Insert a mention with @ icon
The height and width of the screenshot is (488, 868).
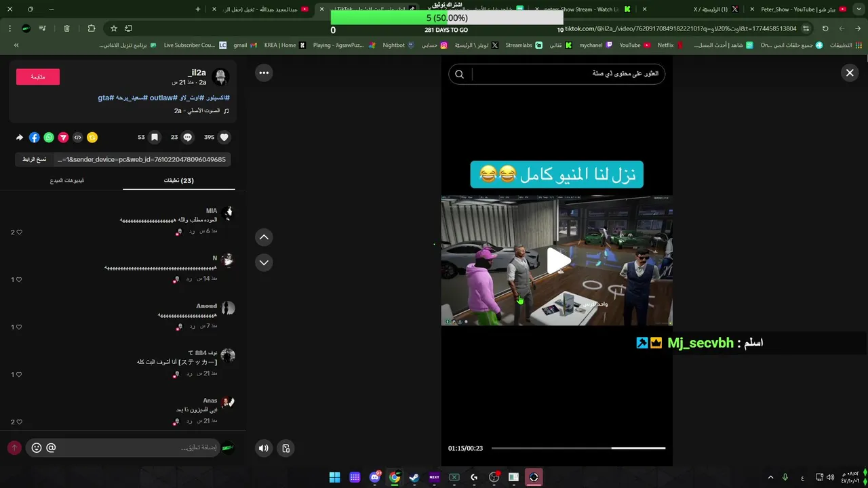click(x=51, y=448)
